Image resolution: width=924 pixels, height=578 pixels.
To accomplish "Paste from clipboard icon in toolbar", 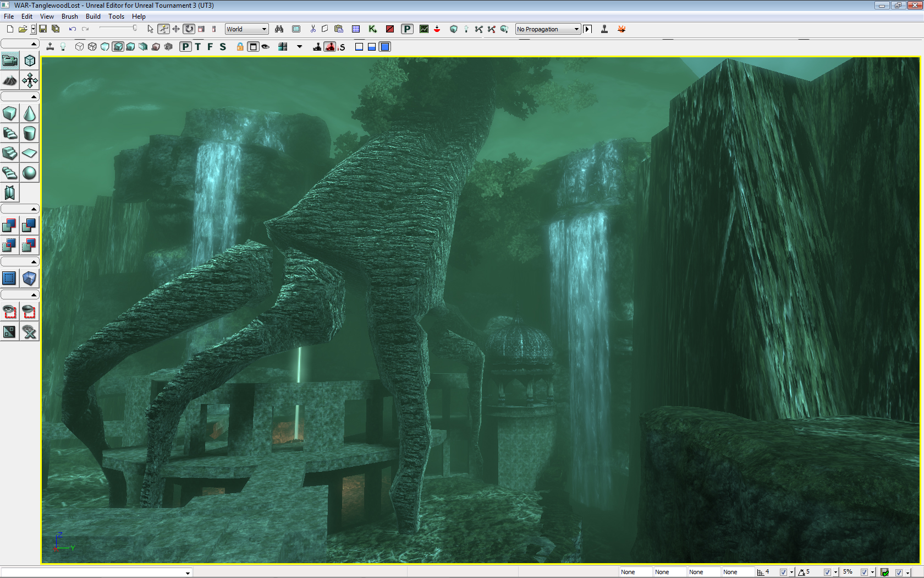I will pos(339,29).
